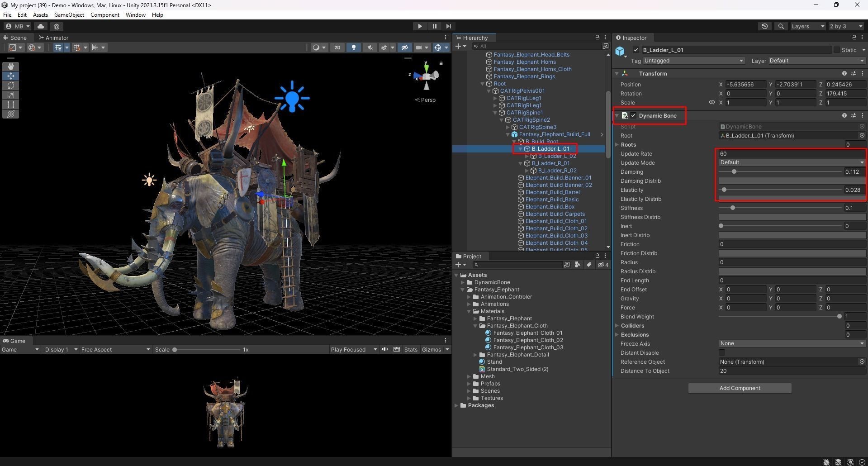
Task: Select the Rect tool
Action: (x=11, y=105)
